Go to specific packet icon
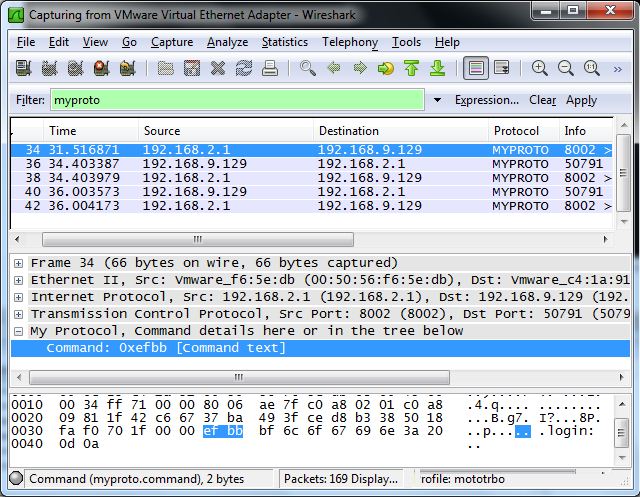The image size is (640, 497). pyautogui.click(x=386, y=68)
